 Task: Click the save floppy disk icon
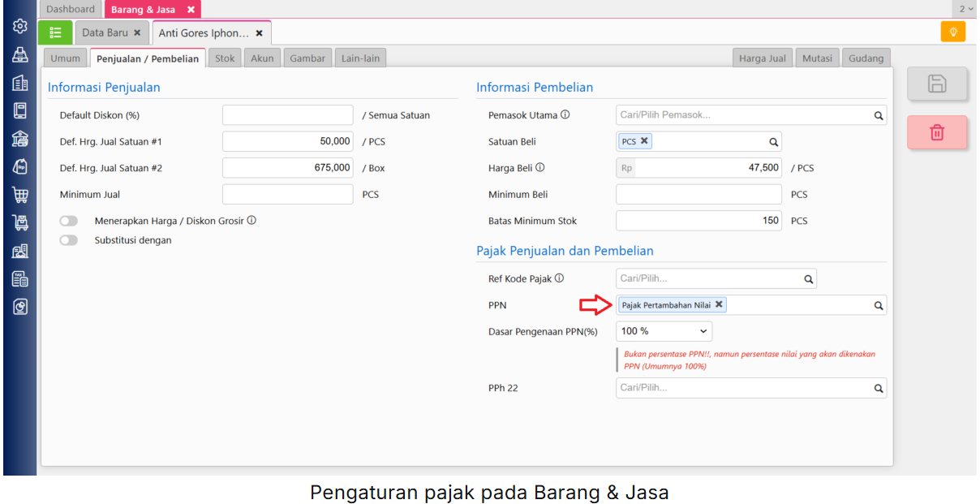click(x=937, y=84)
